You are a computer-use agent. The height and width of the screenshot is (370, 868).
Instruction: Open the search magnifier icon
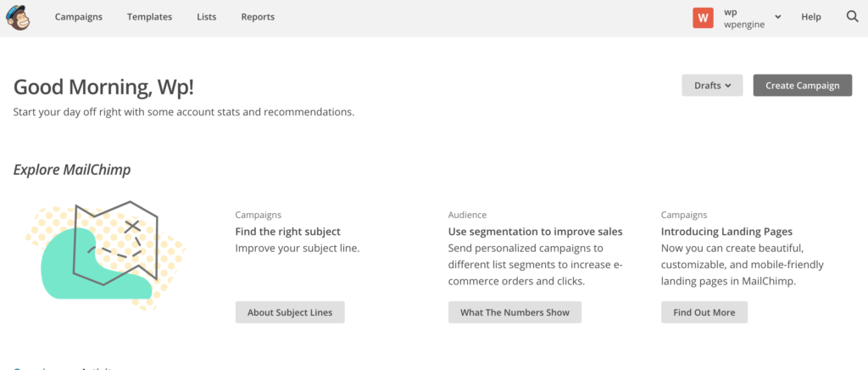(853, 17)
